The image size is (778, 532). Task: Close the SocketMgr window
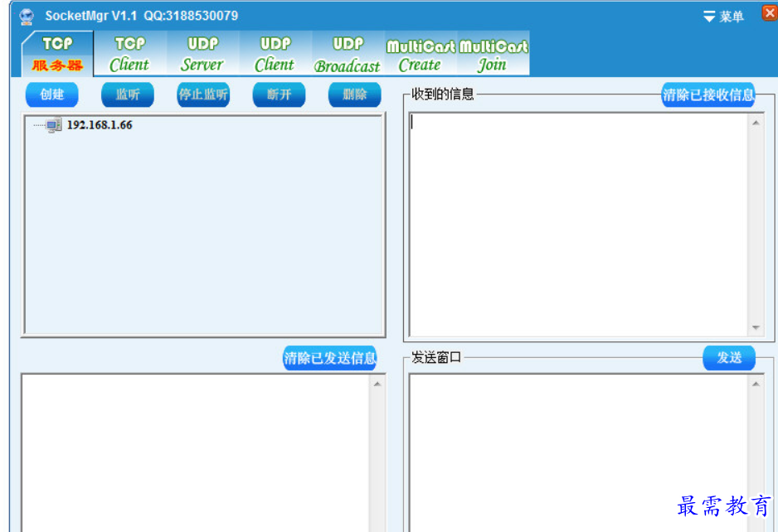[x=770, y=13]
